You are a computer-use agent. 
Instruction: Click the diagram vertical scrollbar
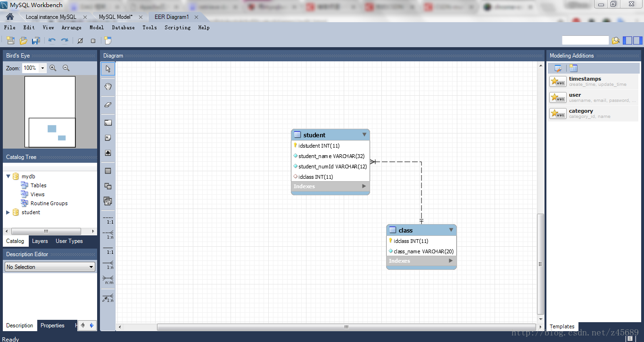pyautogui.click(x=541, y=264)
